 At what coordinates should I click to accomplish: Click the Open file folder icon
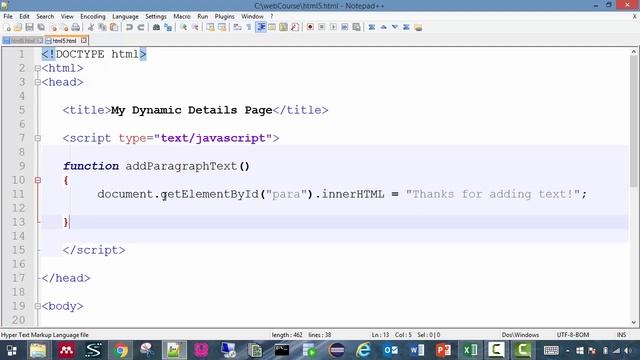pos(18,27)
